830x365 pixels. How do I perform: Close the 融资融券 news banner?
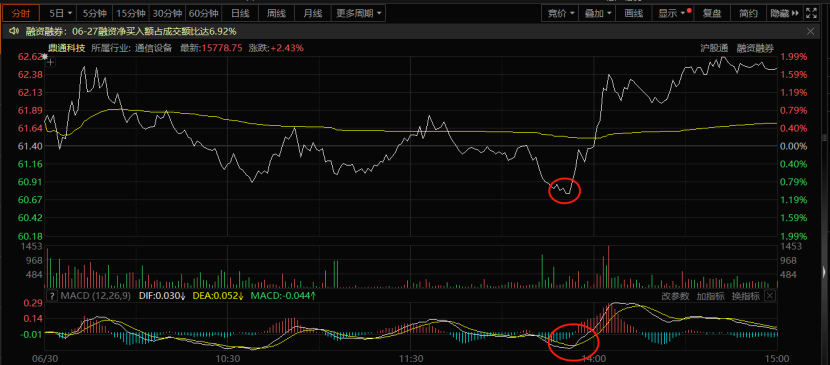point(810,32)
